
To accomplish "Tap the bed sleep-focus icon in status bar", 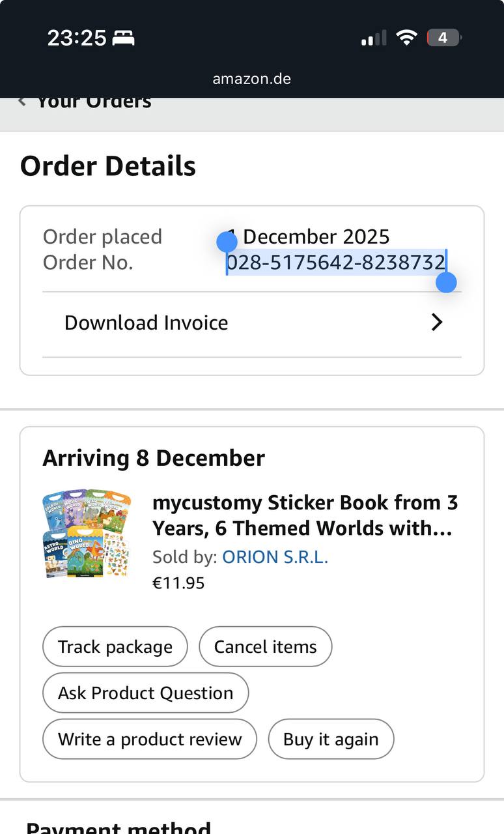I will 123,38.
